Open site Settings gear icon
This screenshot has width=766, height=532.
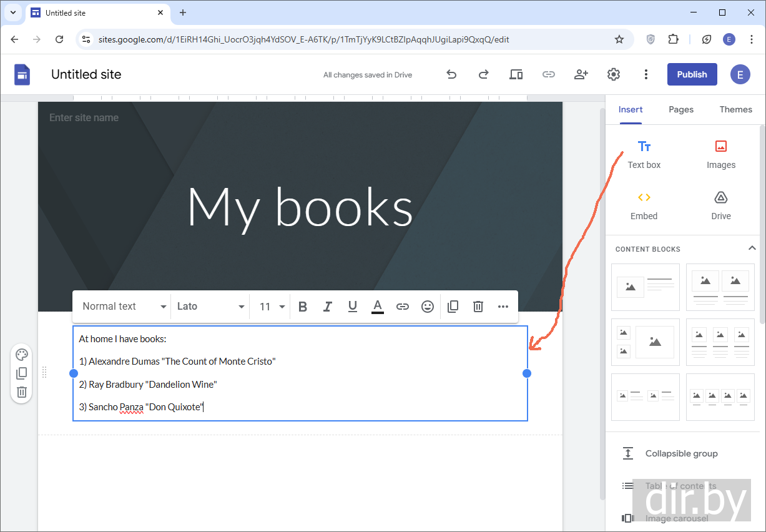click(614, 75)
